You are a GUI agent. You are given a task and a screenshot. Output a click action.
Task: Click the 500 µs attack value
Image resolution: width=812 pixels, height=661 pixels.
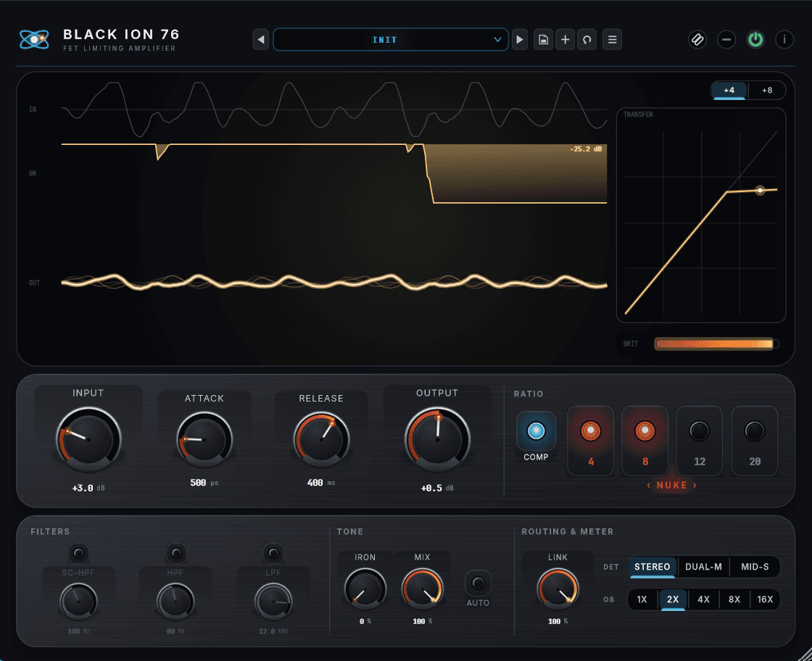pos(204,483)
